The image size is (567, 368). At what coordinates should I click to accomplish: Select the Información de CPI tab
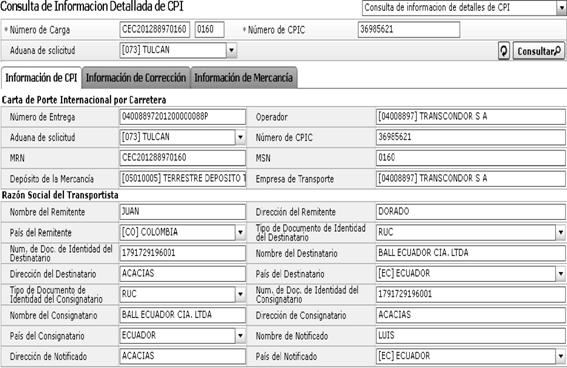click(41, 77)
